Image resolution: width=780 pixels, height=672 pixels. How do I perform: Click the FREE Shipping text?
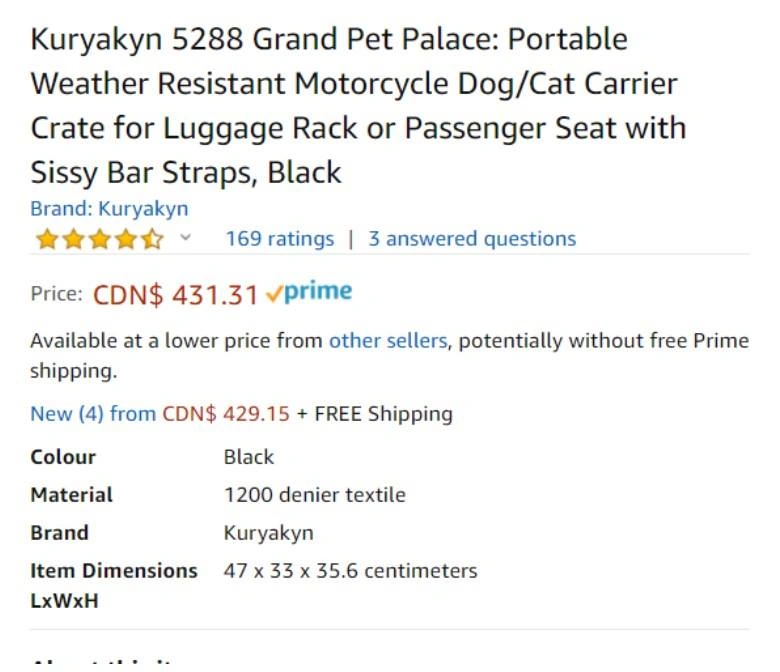coord(383,414)
